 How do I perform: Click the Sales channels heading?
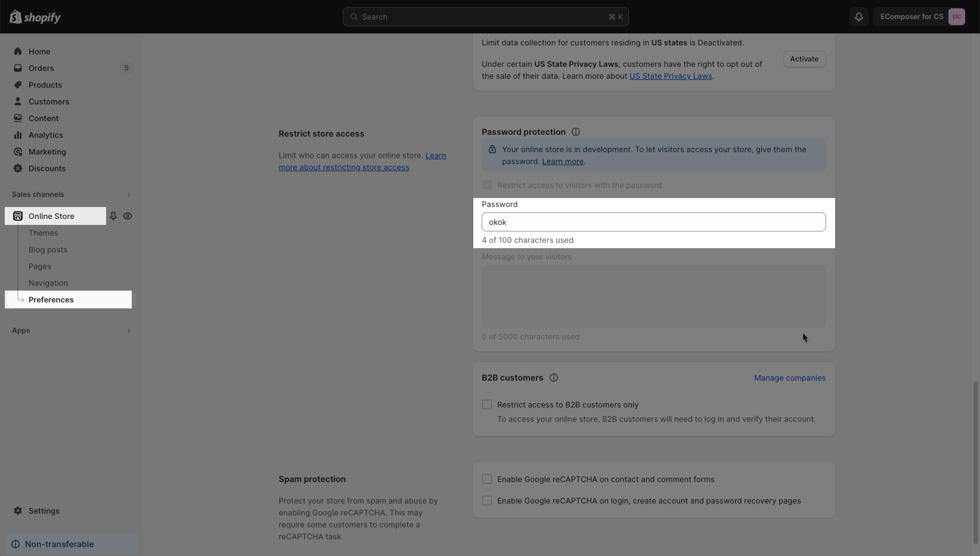[38, 194]
